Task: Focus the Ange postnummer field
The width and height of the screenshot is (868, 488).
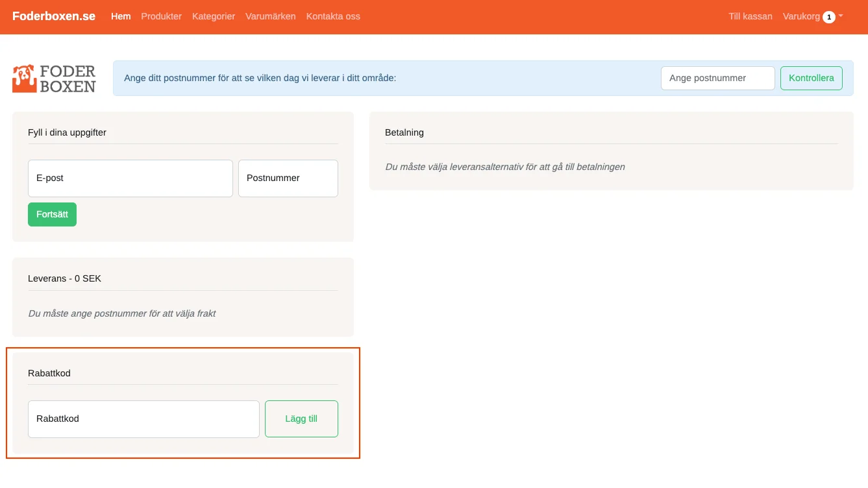Action: pyautogui.click(x=718, y=78)
